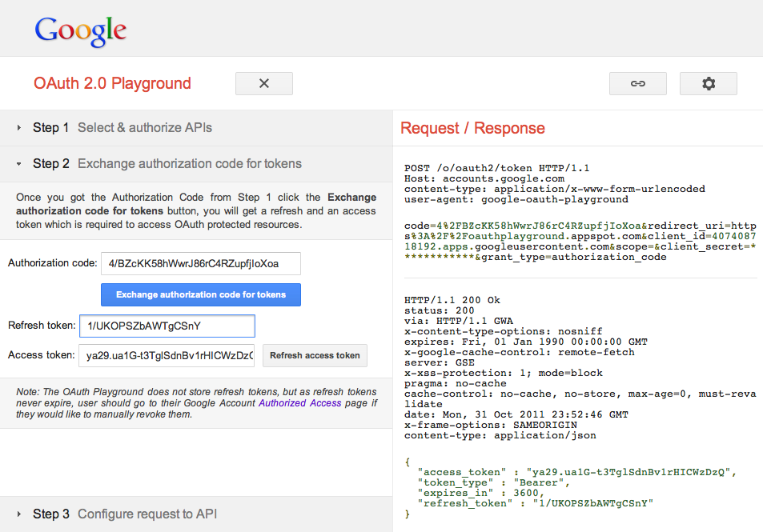763x532 pixels.
Task: Focus the Authorization code field
Action: pos(201,263)
